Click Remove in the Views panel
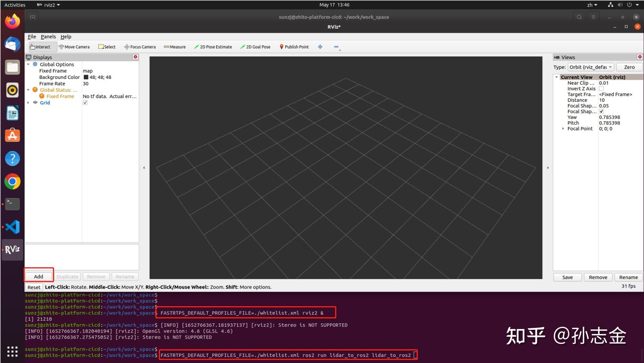The width and height of the screenshot is (644, 363). [x=598, y=277]
